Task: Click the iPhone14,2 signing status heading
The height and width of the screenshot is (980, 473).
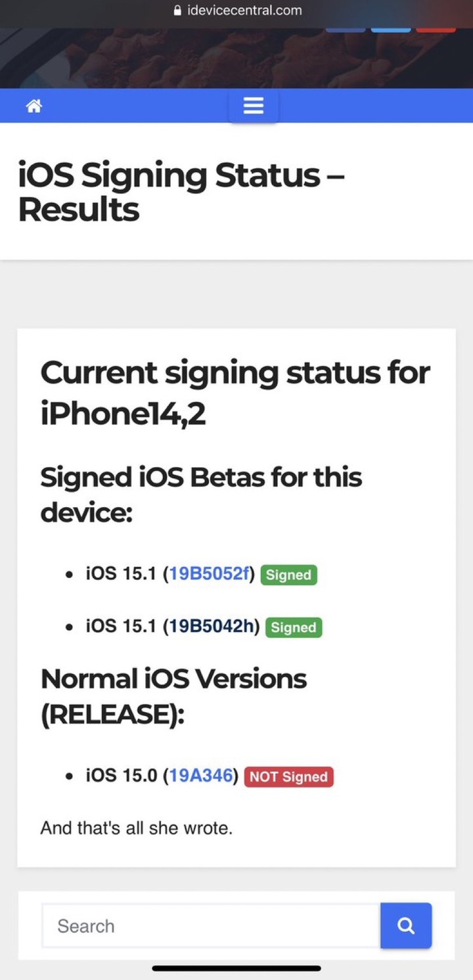Action: [x=235, y=393]
